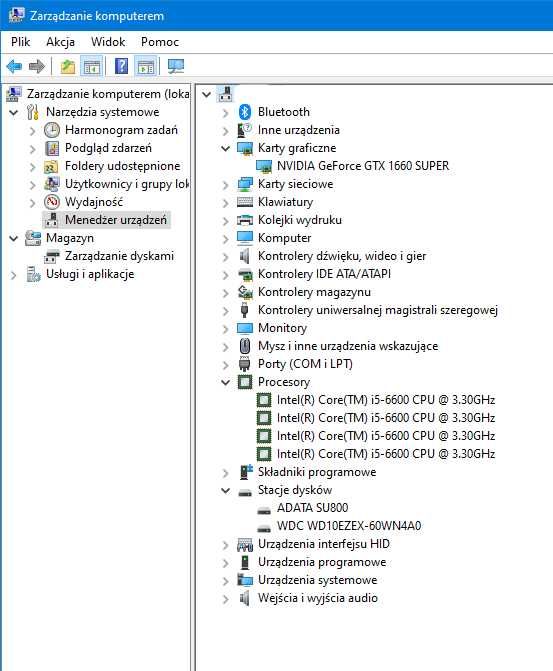The image size is (553, 671).
Task: Click the Porty (COM i LPT) port icon
Action: coord(244,364)
